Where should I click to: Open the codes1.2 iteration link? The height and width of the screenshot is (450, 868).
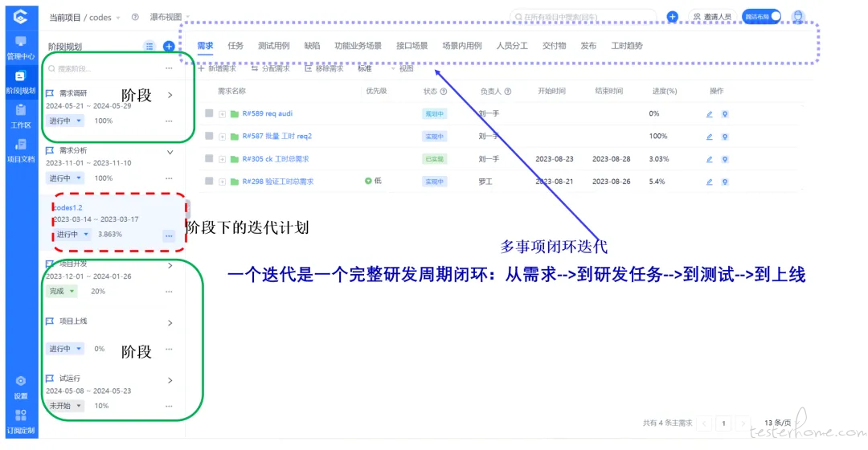68,207
